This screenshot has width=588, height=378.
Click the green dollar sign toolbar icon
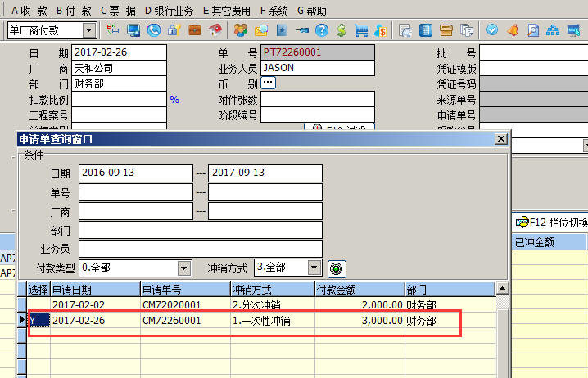341,30
